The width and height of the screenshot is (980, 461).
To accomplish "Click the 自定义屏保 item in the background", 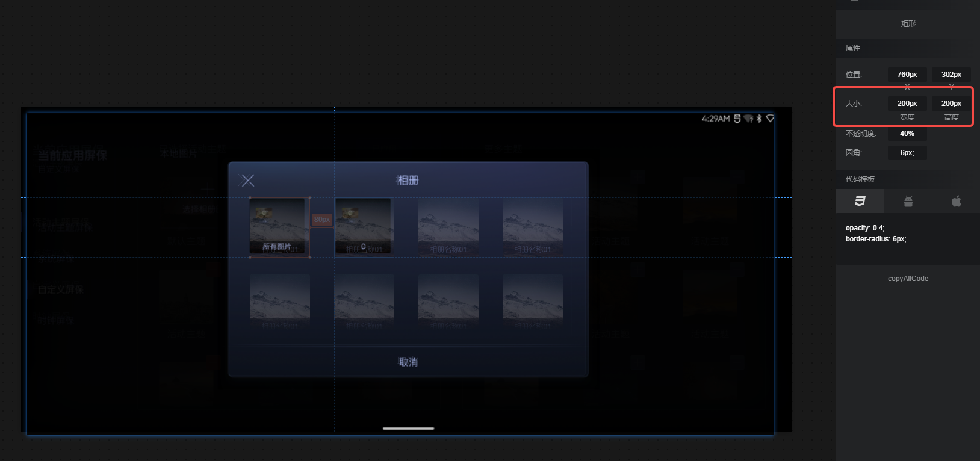I will (x=61, y=289).
